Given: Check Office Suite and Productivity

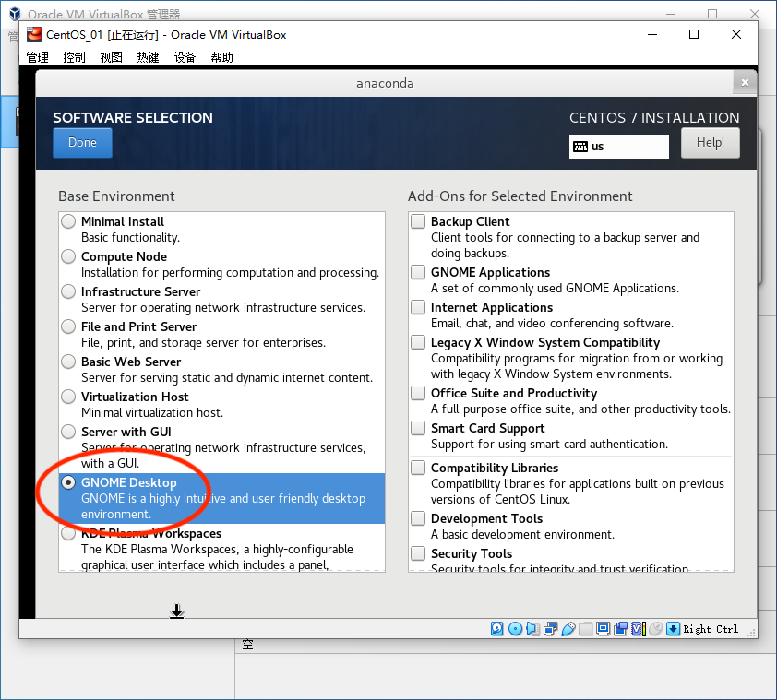Looking at the screenshot, I should (x=418, y=393).
